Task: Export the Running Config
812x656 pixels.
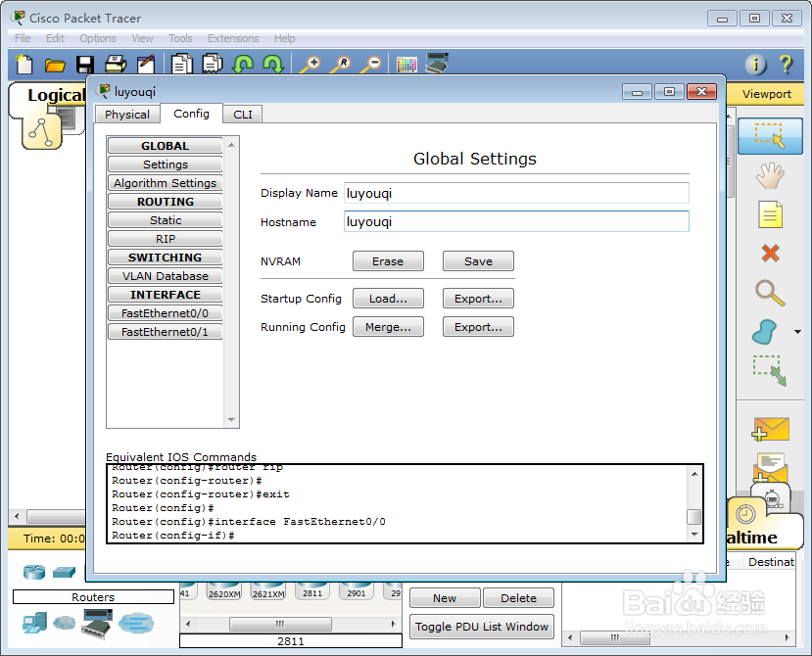Action: click(x=478, y=327)
